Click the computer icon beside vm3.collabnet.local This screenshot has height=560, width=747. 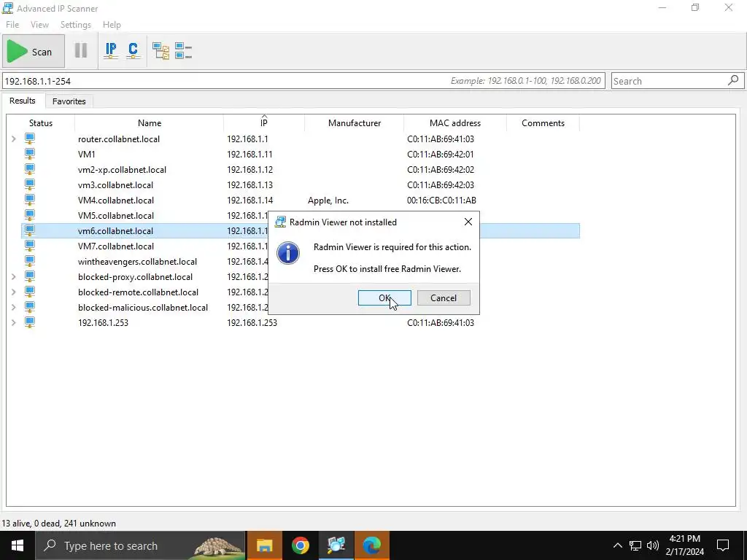point(29,184)
